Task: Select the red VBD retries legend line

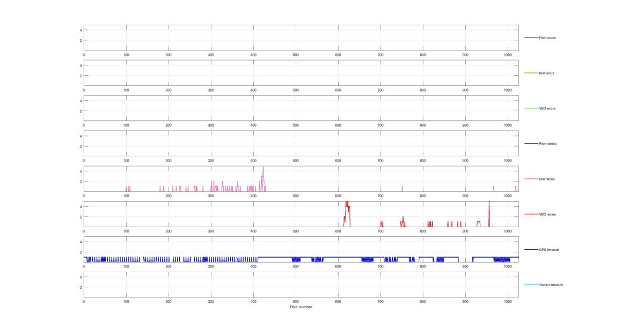Action: click(531, 214)
